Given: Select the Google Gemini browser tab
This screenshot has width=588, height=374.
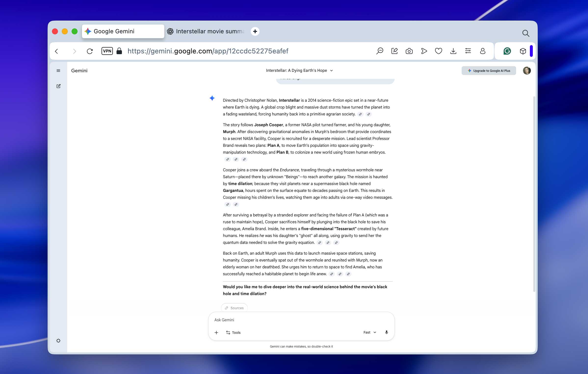Looking at the screenshot, I should [123, 31].
